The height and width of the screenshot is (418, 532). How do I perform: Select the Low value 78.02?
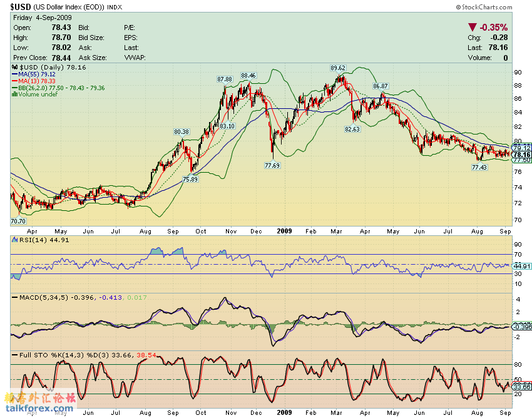61,48
